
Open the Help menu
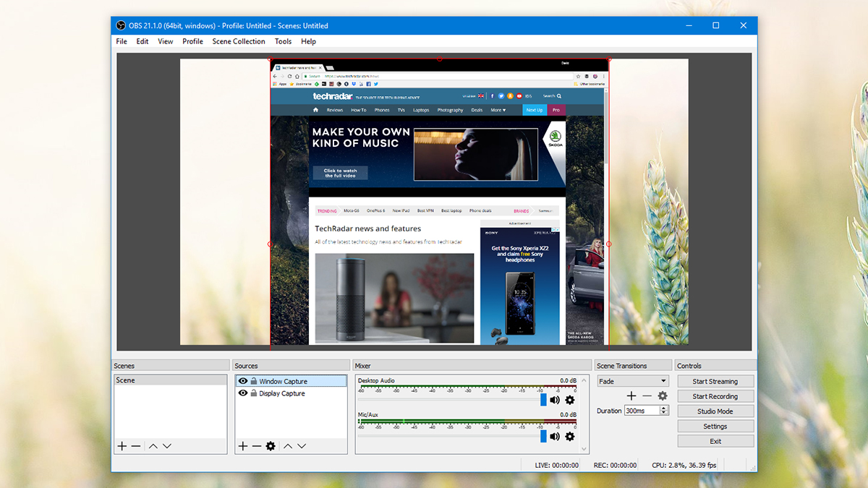click(x=309, y=41)
